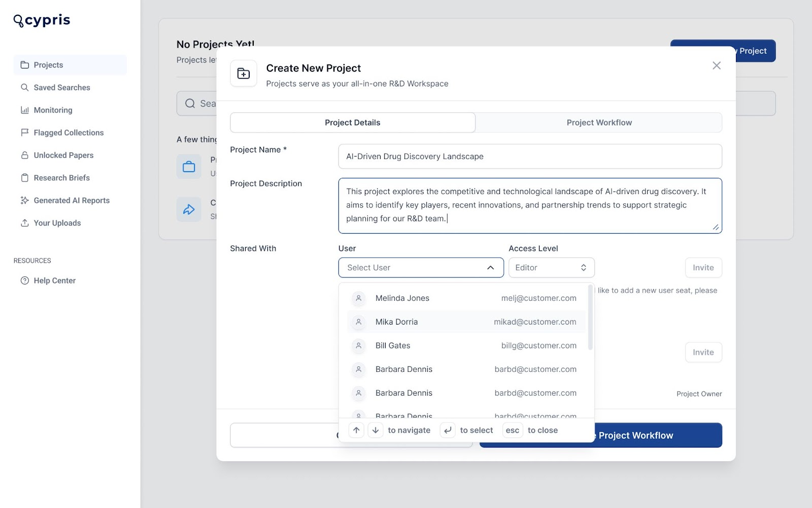Open the Projects sidebar item
Viewport: 812px width, 508px height.
(70, 65)
